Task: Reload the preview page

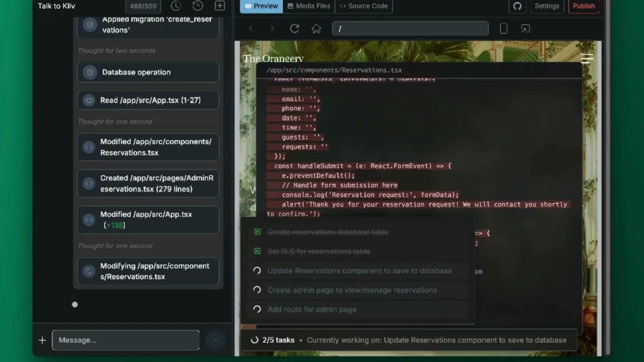Action: (x=294, y=29)
